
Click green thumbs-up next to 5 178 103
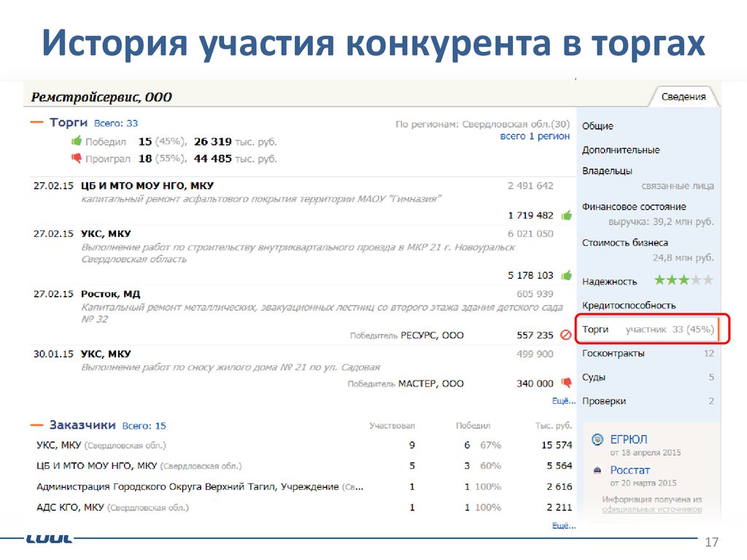pos(566,275)
